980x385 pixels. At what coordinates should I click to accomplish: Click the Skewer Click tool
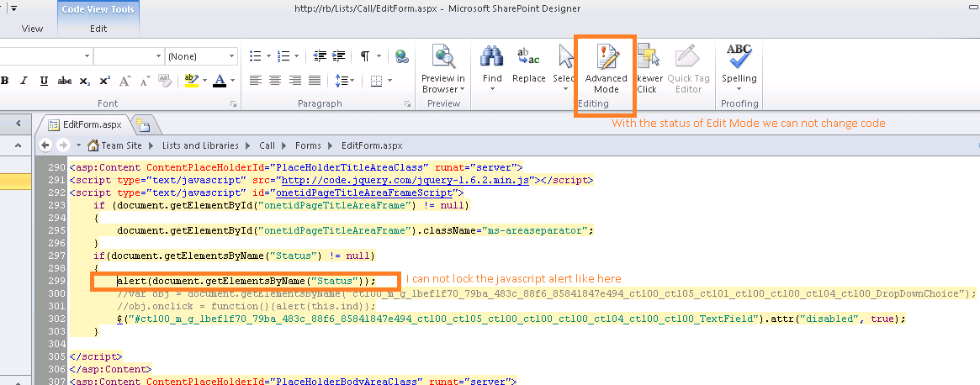pyautogui.click(x=647, y=69)
